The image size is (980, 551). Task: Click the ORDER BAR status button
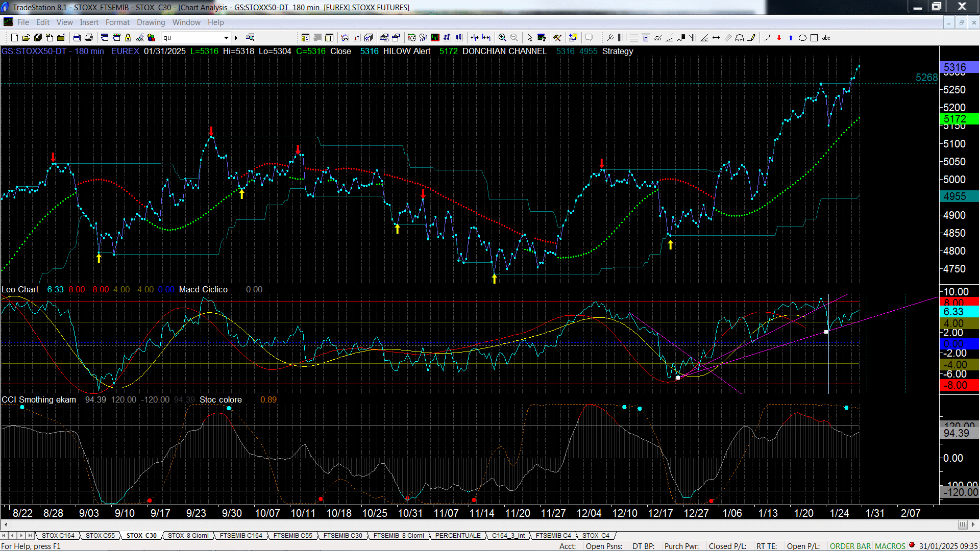tap(850, 546)
